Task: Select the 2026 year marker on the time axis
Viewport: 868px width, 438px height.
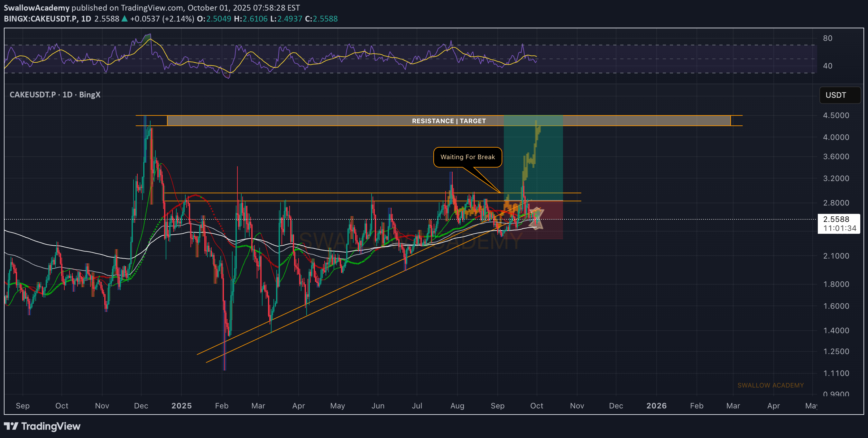Action: coord(656,406)
